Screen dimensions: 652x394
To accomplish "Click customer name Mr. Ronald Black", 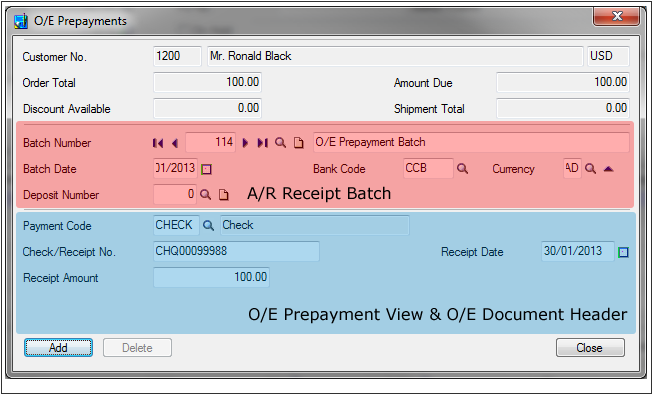I will coord(395,56).
